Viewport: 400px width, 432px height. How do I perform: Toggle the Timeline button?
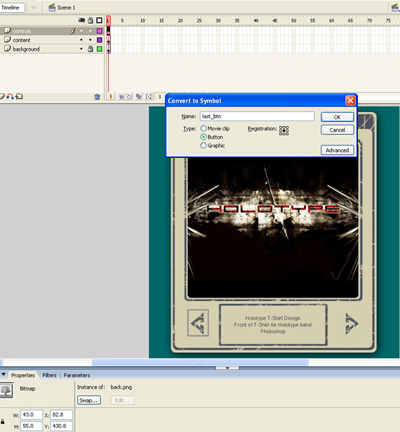(12, 7)
